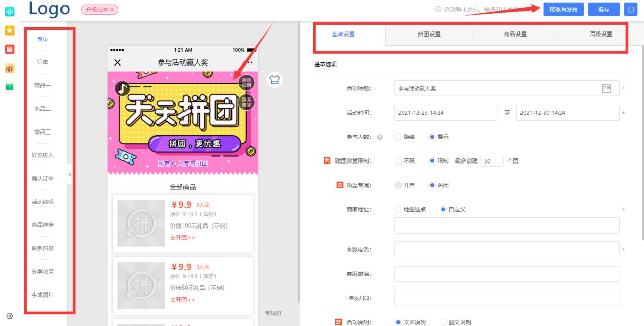Viewport: 644px width, 326px height.
Task: Open 活动说明 in the page list
Action: point(43,202)
